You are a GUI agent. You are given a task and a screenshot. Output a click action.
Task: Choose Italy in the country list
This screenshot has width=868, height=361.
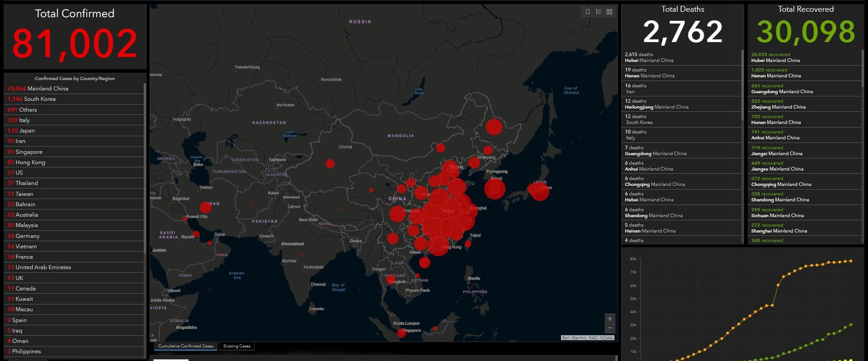click(x=74, y=120)
